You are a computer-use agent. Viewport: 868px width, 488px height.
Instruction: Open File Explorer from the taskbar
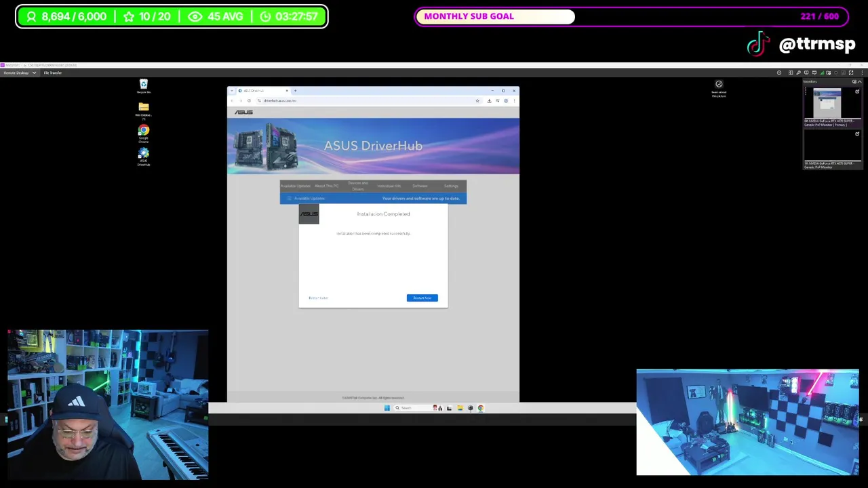click(x=460, y=408)
